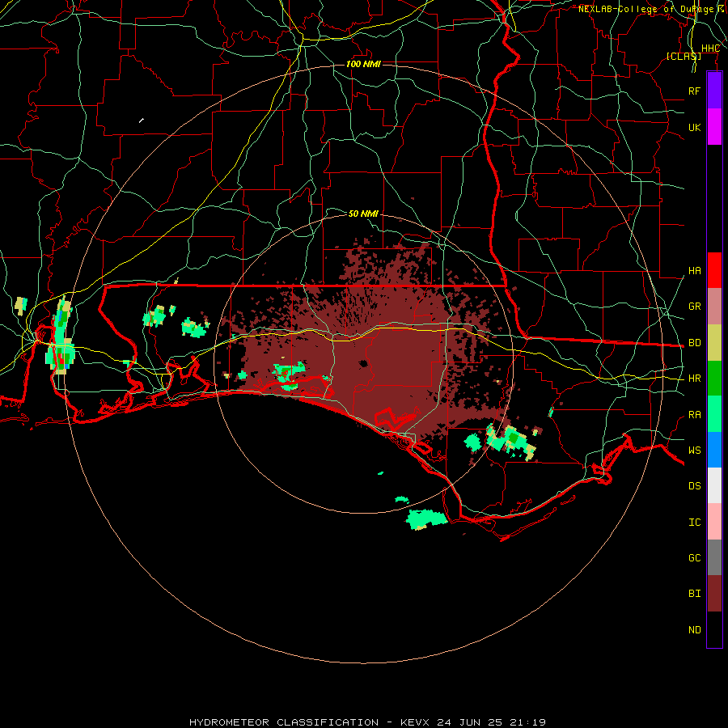Viewport: 728px width, 728px height.
Task: Click the Hydrometeor Classification KEVX title caption
Action: point(367,722)
